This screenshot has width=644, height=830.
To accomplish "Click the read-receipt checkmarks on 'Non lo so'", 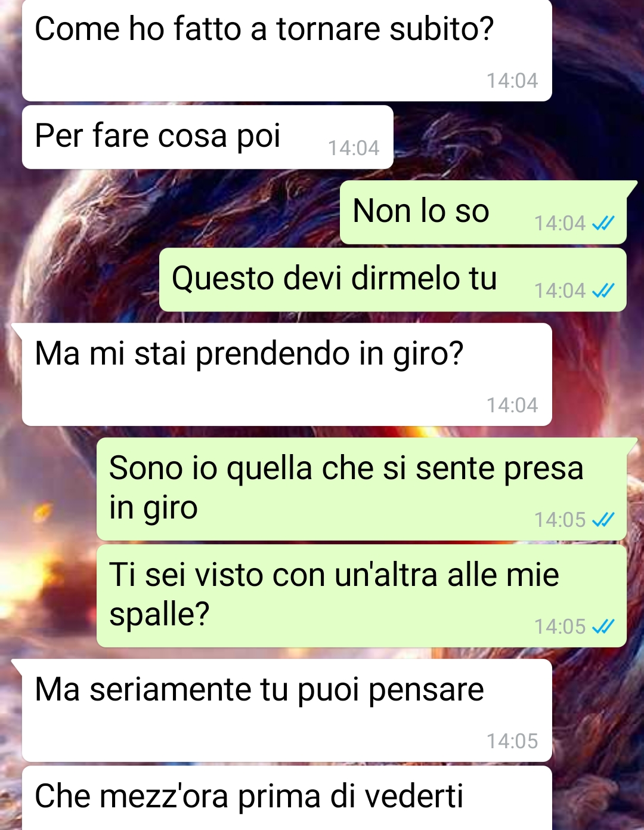I will [x=603, y=224].
